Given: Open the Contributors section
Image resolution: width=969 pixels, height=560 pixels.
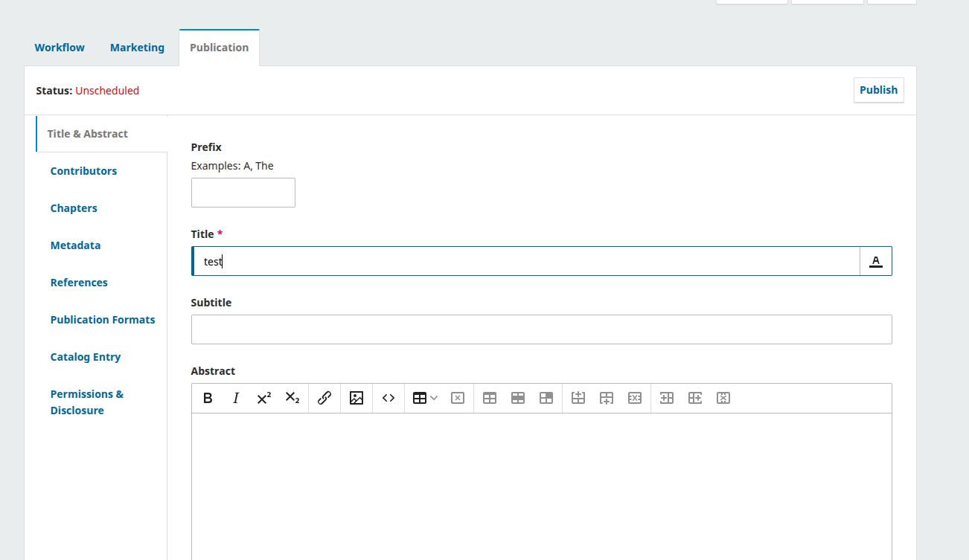Looking at the screenshot, I should pyautogui.click(x=83, y=171).
